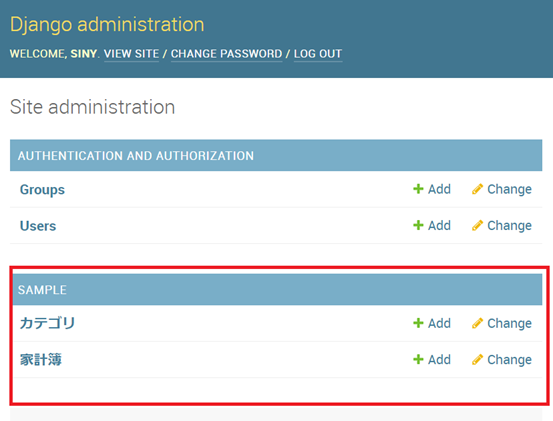Select Add text for 家計簿
The width and height of the screenshot is (553, 421).
click(439, 359)
